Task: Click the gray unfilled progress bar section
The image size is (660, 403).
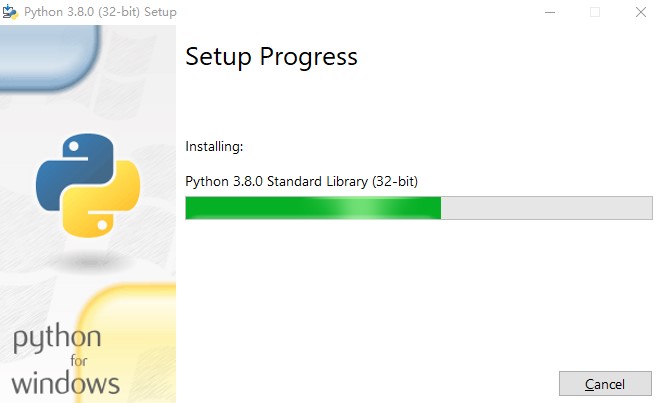Action: 547,208
